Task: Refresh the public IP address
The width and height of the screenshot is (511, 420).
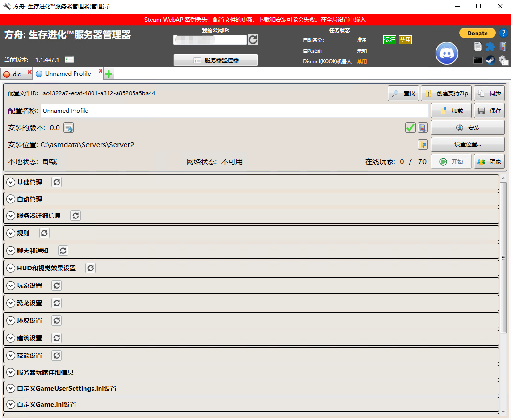Action: (x=253, y=40)
